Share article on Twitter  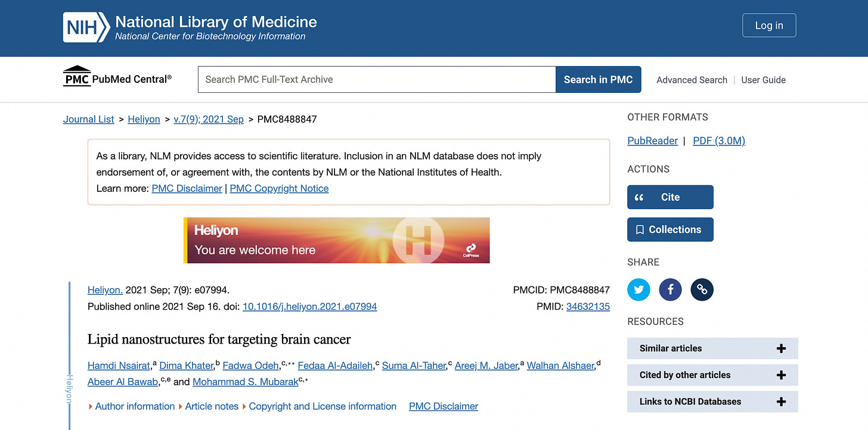(x=638, y=290)
